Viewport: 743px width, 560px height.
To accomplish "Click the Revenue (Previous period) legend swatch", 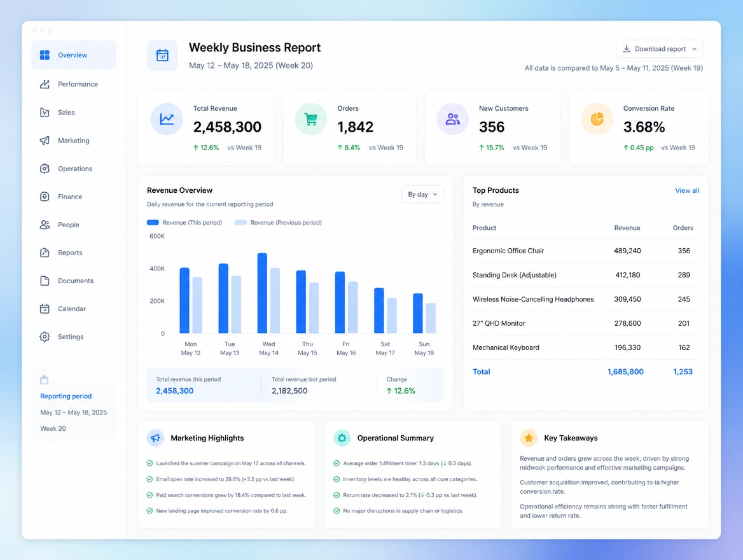I will point(240,222).
